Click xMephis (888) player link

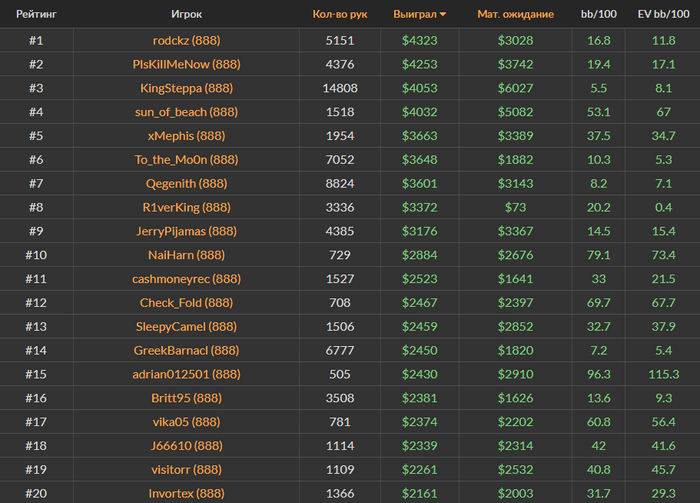[186, 135]
